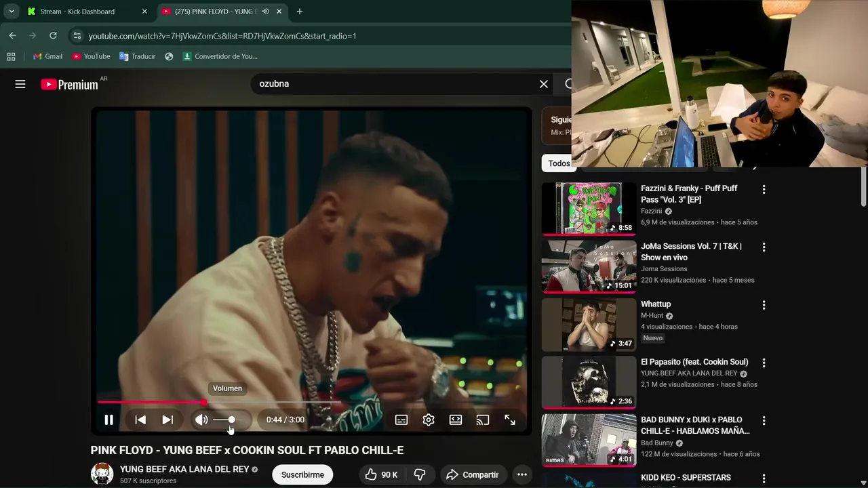Open a new browser tab
The image size is (868, 488).
[300, 12]
